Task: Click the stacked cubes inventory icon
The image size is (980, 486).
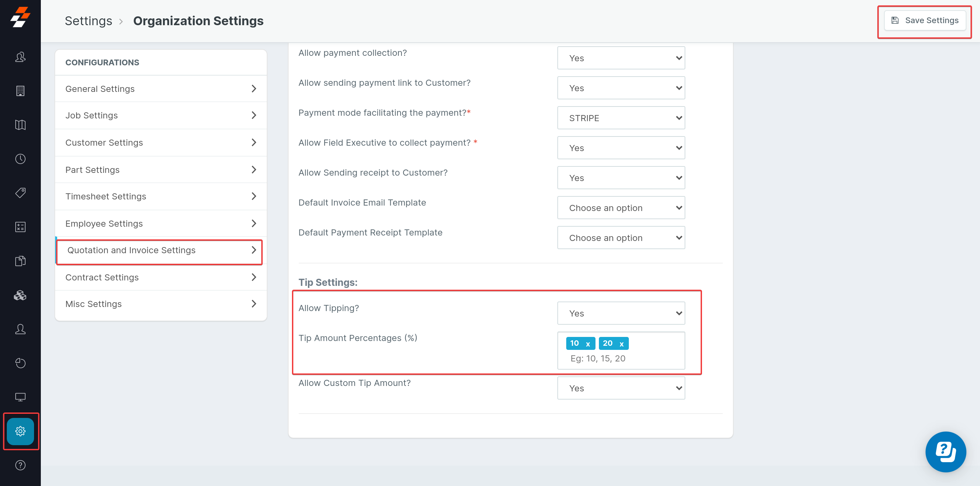Action: tap(20, 295)
